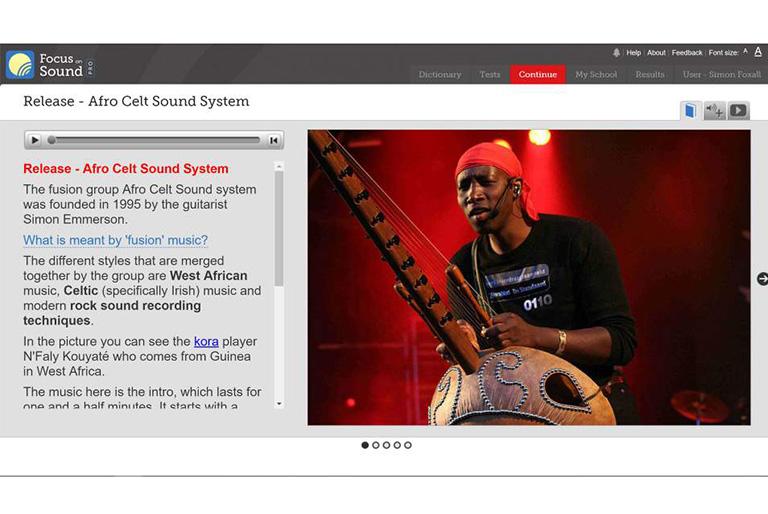
Task: Click the audio progress slider track
Action: (155, 140)
